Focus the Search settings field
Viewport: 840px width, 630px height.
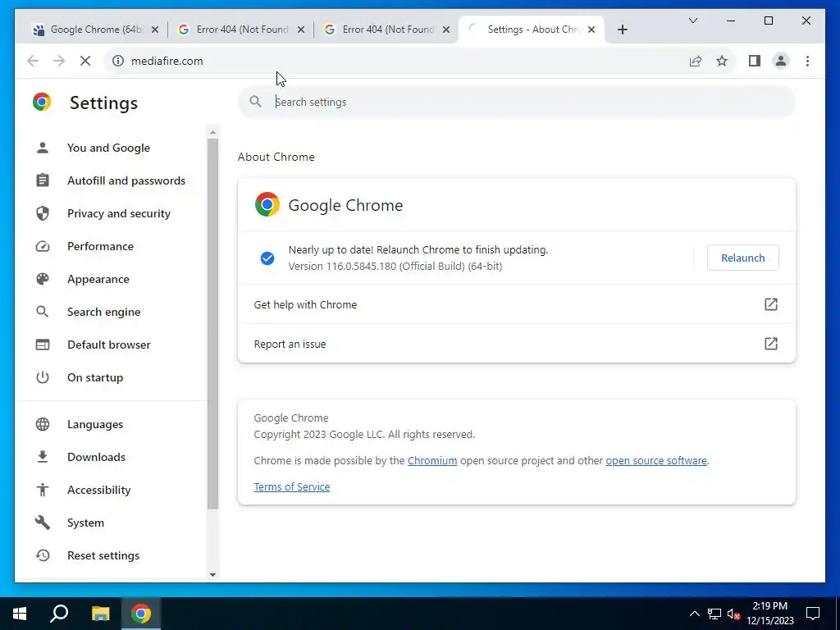point(517,102)
